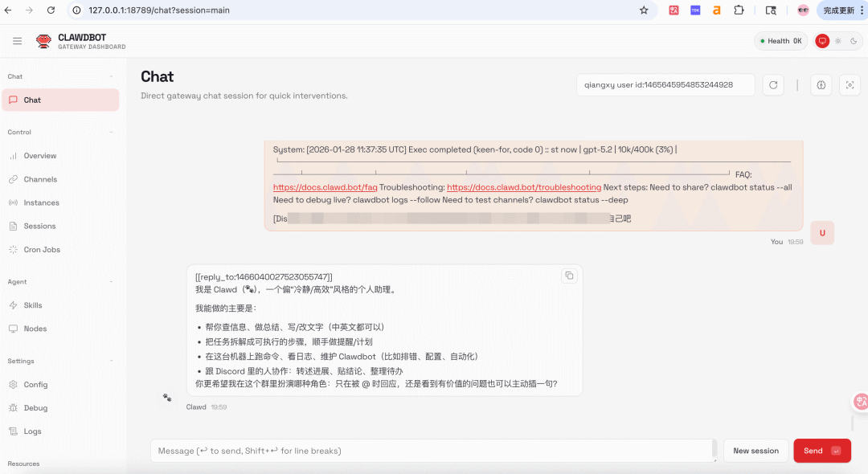
Task: Enable light theme with the sun toggle
Action: coord(836,40)
